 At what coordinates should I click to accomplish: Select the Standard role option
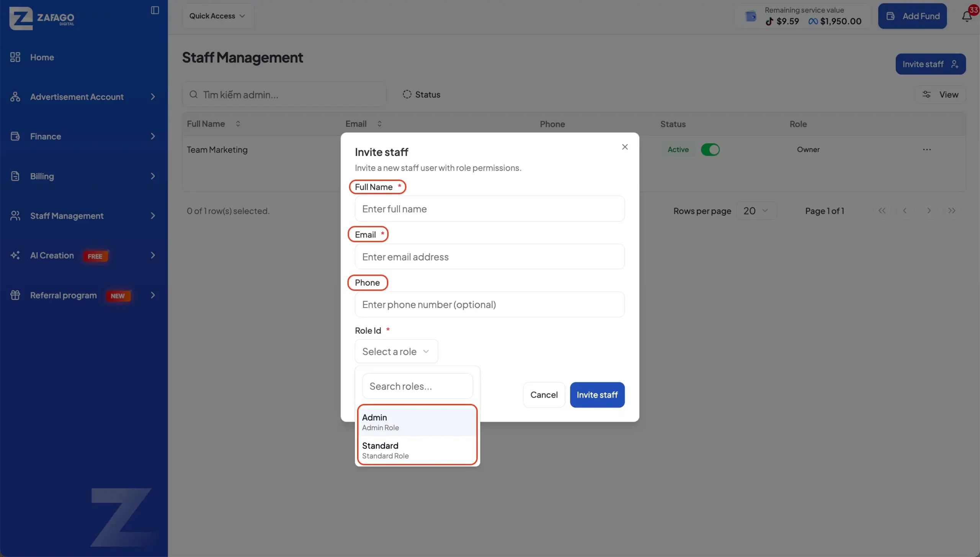(x=417, y=450)
